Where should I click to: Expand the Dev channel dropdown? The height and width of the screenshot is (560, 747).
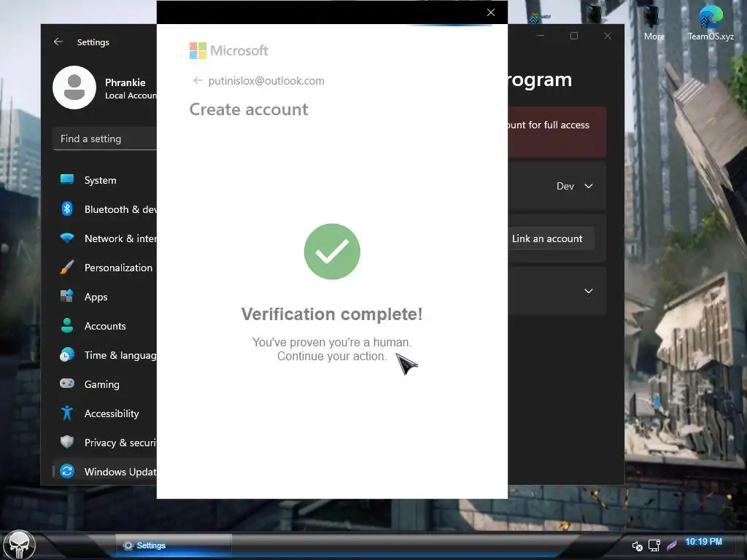click(575, 186)
